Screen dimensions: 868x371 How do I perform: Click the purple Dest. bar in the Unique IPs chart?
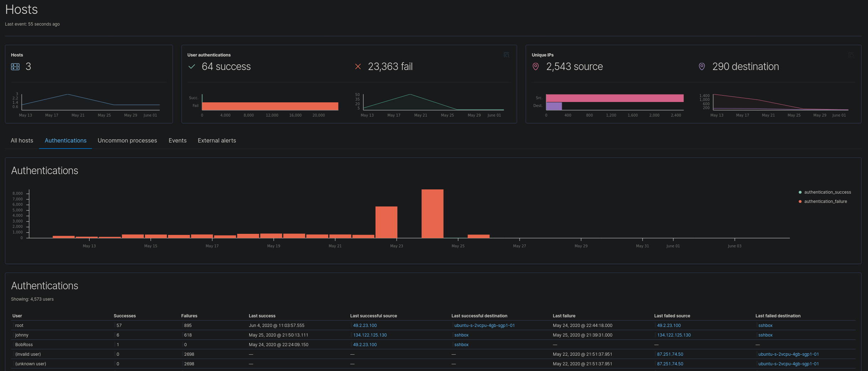tap(554, 106)
